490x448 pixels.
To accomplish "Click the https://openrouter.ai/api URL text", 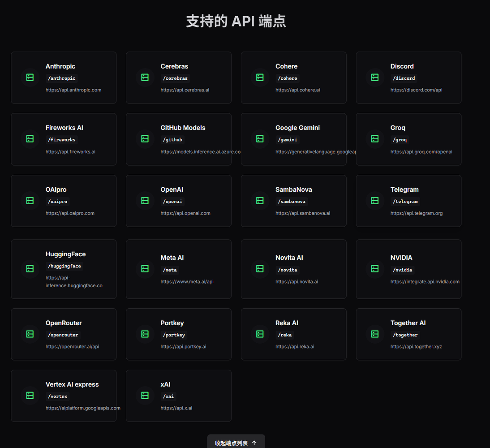I will point(72,347).
